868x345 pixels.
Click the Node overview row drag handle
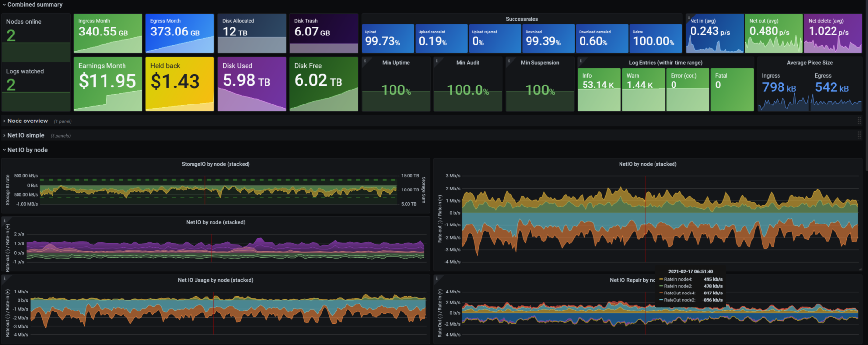859,121
